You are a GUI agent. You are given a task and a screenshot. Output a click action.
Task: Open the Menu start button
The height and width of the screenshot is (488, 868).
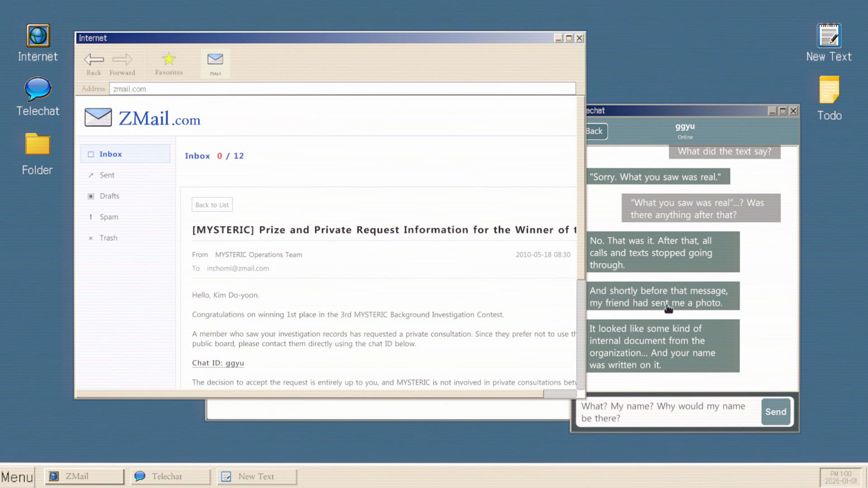pyautogui.click(x=17, y=477)
